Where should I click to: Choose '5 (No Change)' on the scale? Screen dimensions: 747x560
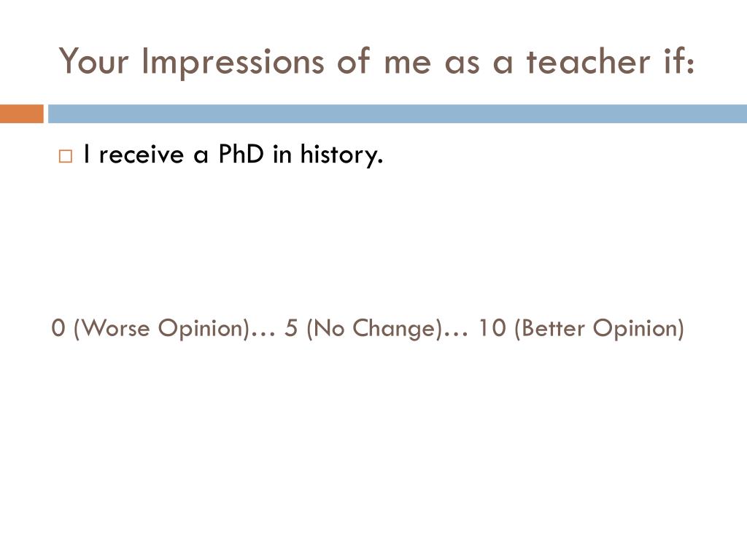click(363, 329)
